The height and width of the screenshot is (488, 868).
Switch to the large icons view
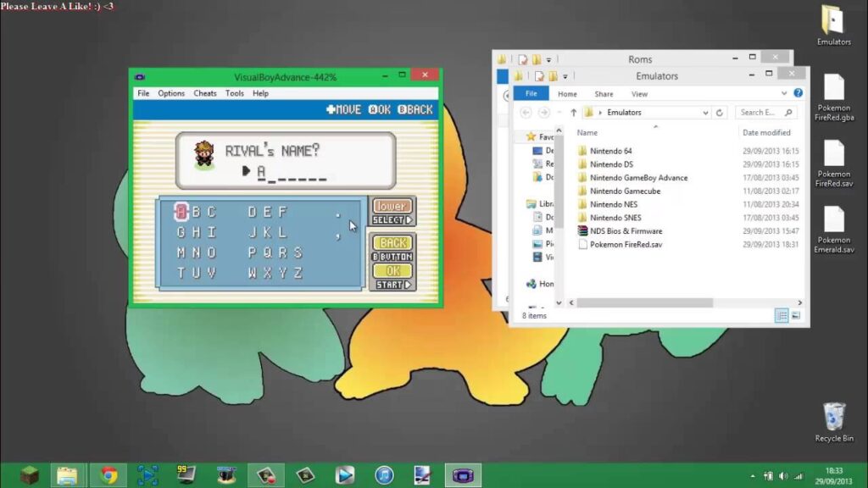click(795, 316)
